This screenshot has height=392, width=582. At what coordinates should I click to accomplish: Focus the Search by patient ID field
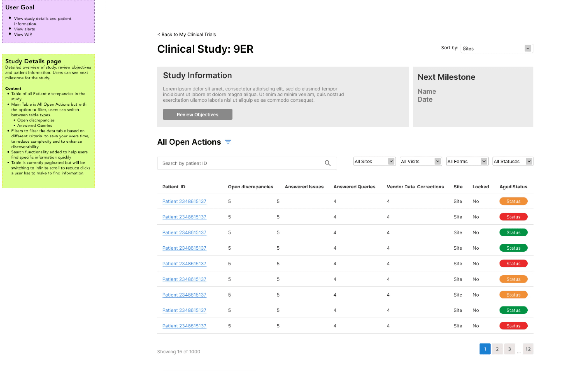(x=247, y=163)
